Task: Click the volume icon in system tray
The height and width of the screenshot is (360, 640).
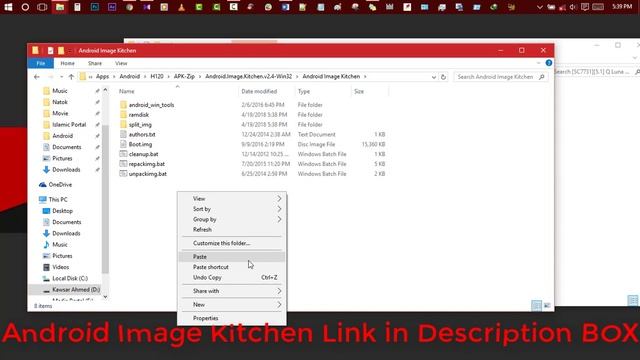Action: [573, 7]
